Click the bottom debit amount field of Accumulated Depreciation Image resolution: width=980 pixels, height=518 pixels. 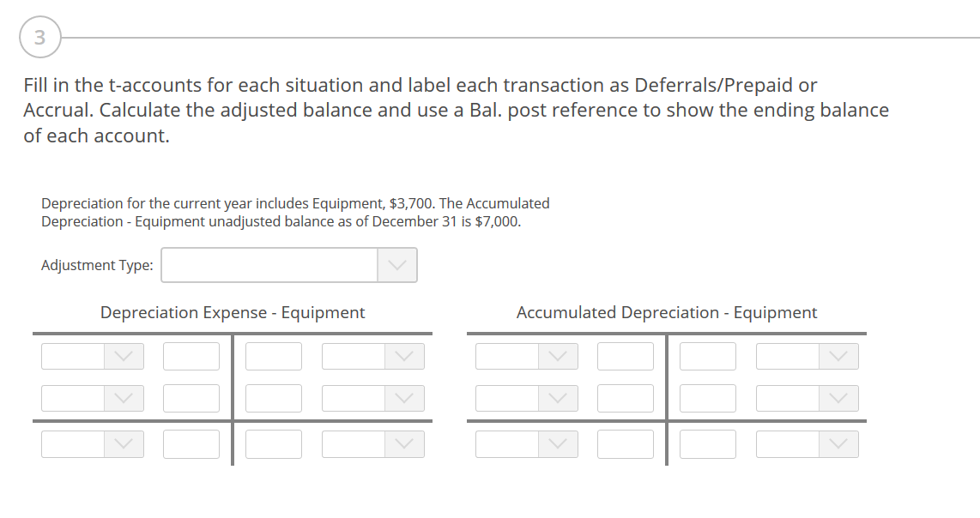(x=626, y=444)
